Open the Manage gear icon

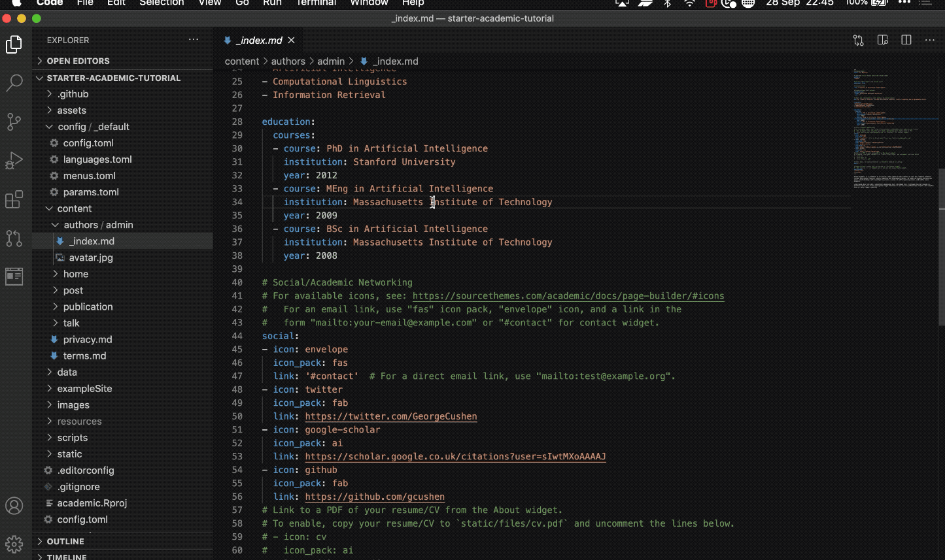(x=14, y=544)
